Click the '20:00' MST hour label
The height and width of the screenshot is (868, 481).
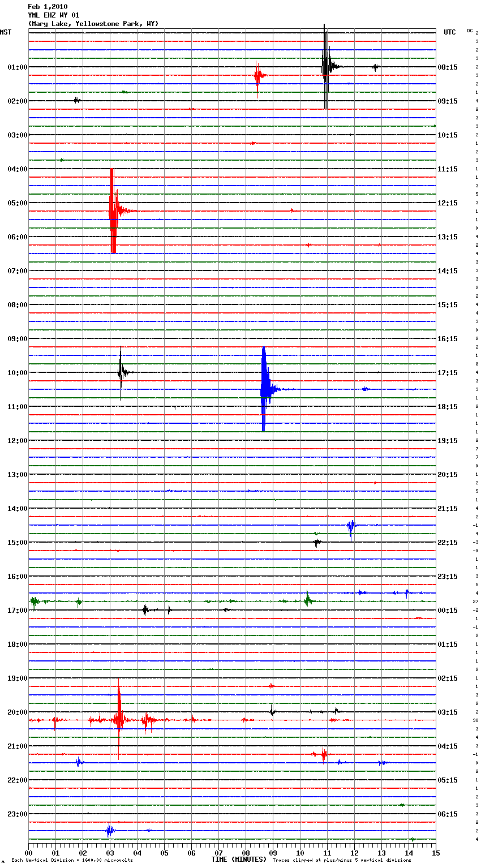click(x=17, y=712)
